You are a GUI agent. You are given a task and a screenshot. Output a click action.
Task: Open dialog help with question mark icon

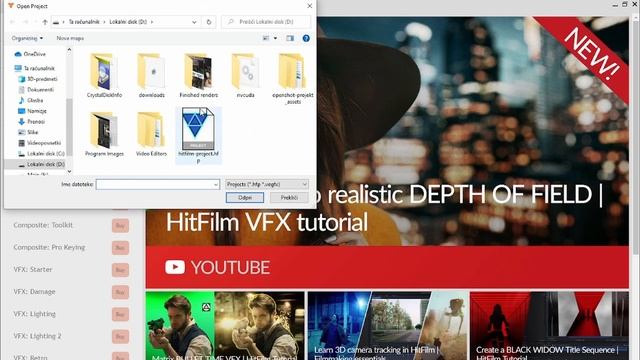pyautogui.click(x=306, y=38)
